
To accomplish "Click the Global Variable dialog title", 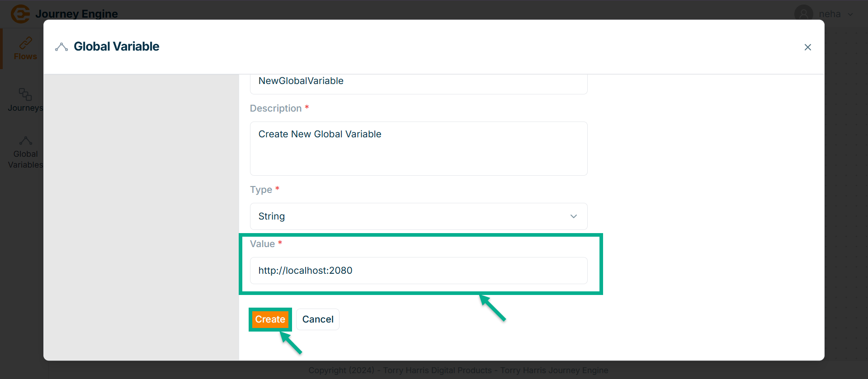I will coord(116,47).
